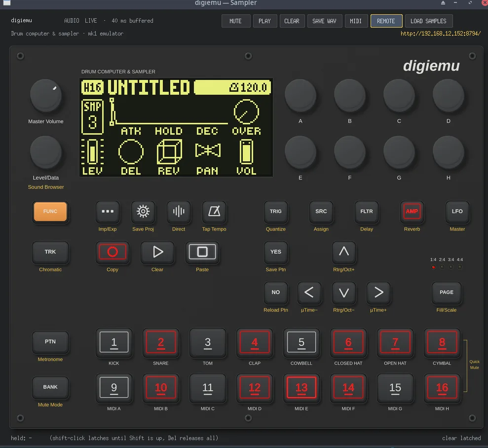Open the FLTR parameter page

click(367, 212)
